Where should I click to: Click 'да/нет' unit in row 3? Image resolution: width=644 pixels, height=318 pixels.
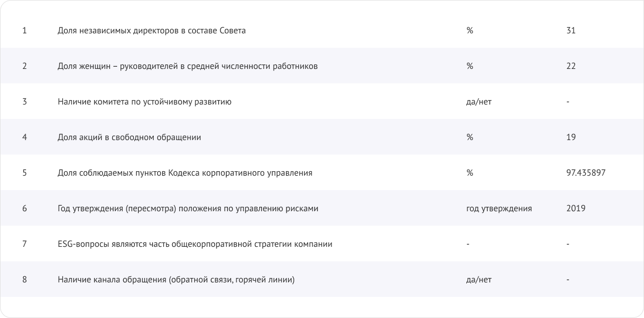point(479,102)
